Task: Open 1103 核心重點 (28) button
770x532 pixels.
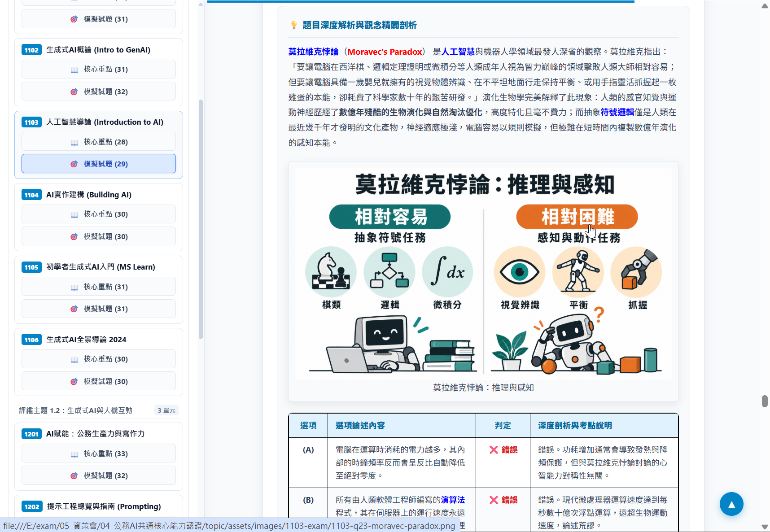Action: point(99,142)
